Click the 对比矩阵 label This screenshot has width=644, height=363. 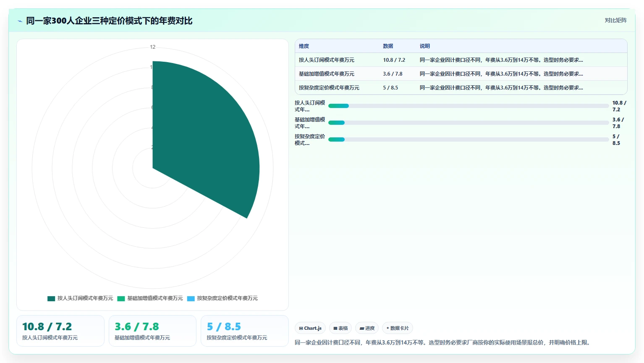pyautogui.click(x=615, y=21)
